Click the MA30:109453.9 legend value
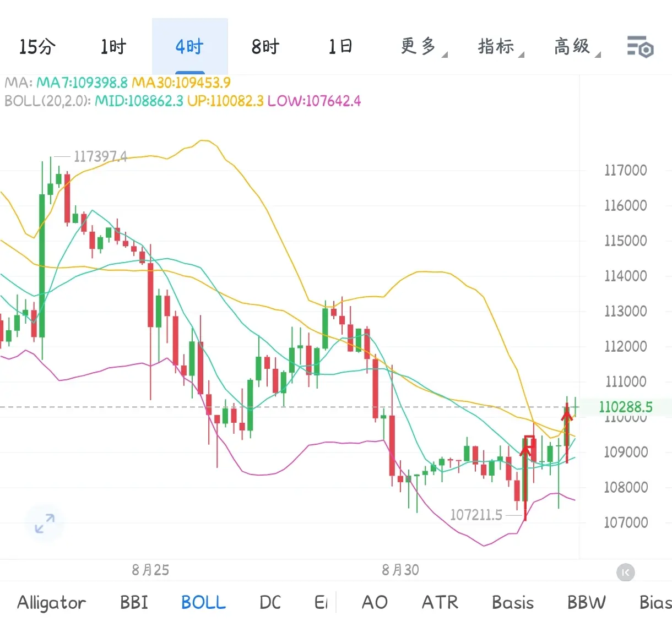The height and width of the screenshot is (627, 672). point(181,83)
